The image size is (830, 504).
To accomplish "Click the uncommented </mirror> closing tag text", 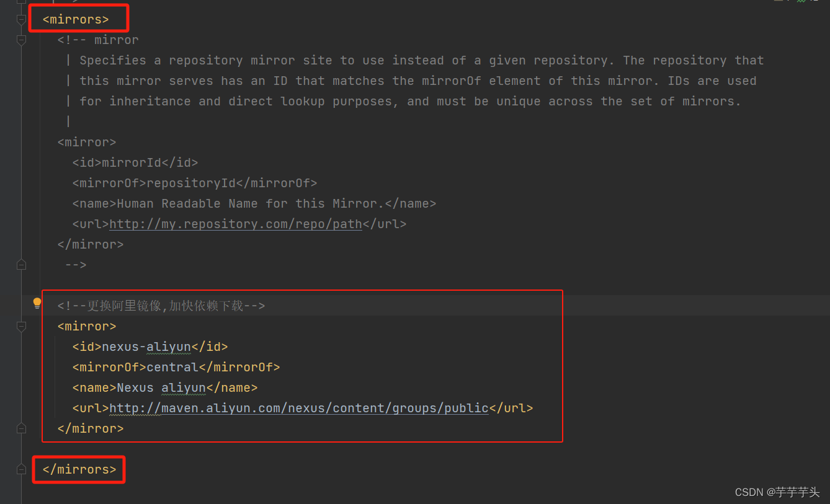I will click(x=91, y=428).
